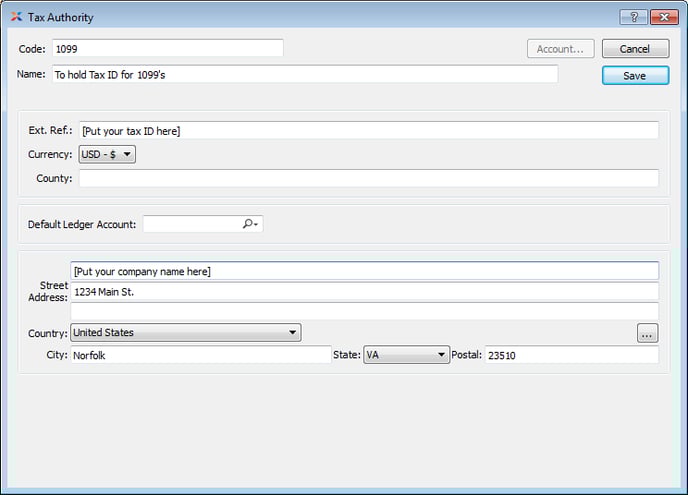
Task: Select the Postal code field
Action: (571, 355)
